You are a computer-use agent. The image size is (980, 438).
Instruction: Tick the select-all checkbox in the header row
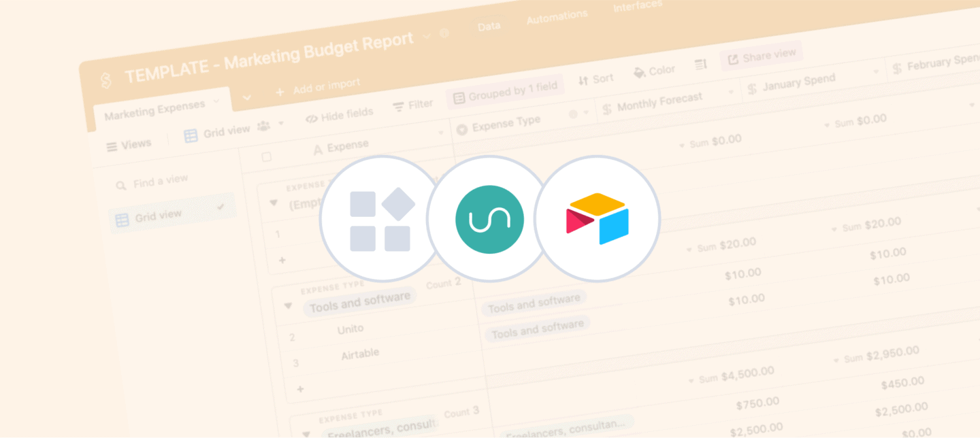[x=266, y=157]
